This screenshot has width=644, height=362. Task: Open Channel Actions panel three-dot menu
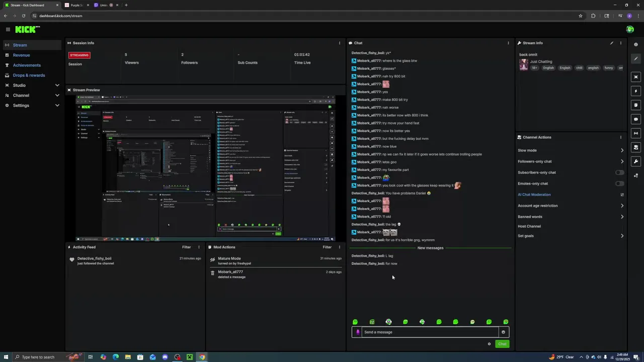620,137
